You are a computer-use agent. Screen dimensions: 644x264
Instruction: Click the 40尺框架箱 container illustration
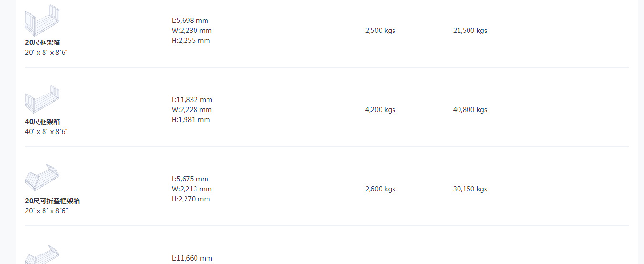(x=42, y=100)
